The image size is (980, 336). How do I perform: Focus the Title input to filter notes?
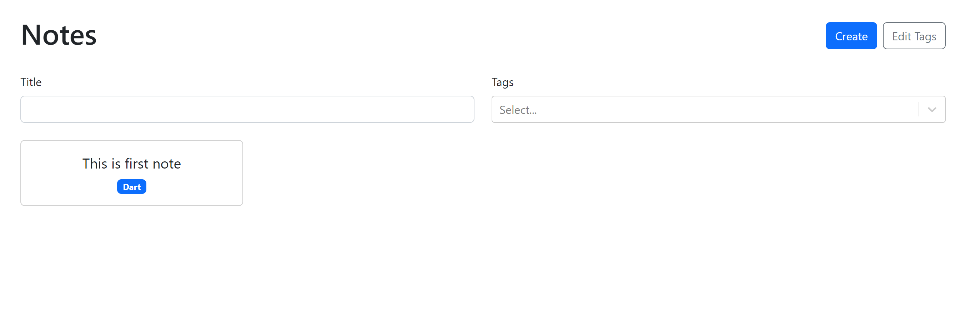(x=247, y=109)
